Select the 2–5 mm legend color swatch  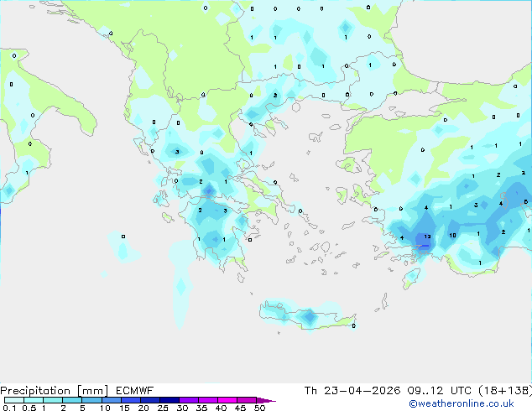pyautogui.click(x=72, y=400)
